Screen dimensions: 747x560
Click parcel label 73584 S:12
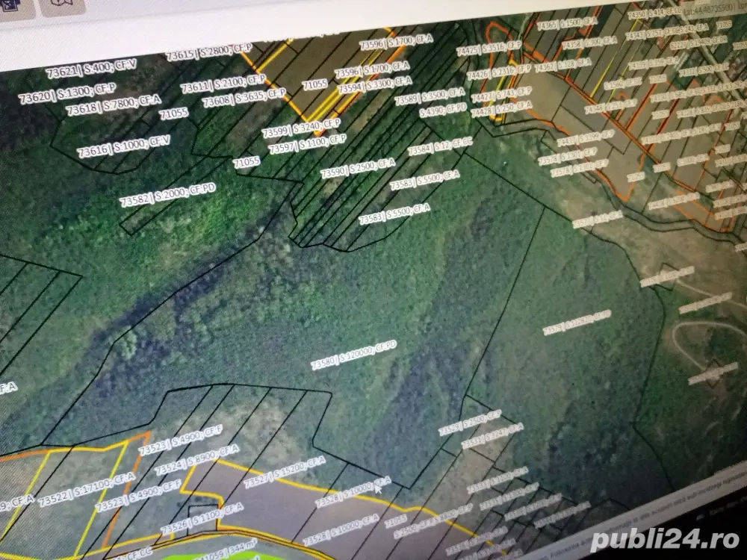click(x=439, y=146)
